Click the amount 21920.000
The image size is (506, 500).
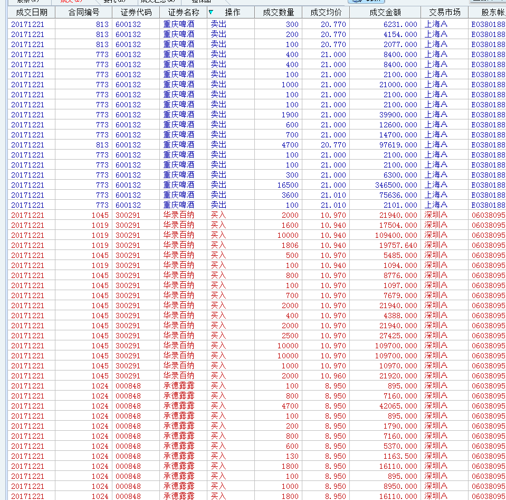(x=398, y=376)
